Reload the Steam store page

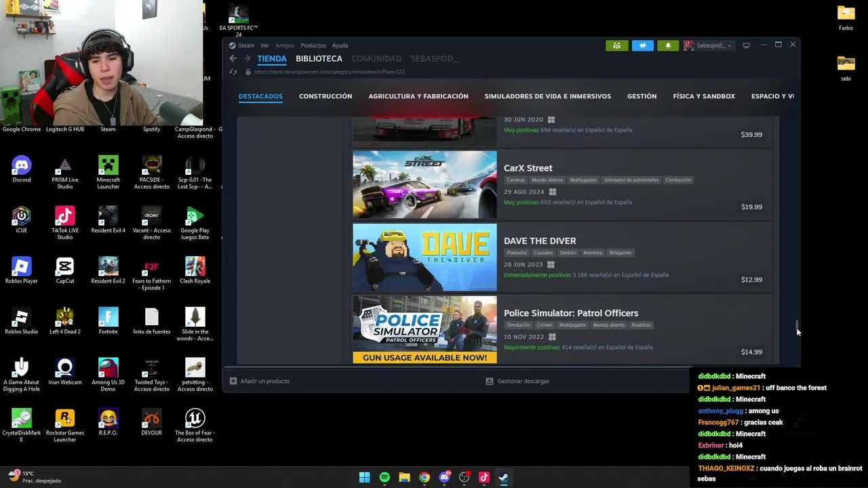[x=233, y=72]
